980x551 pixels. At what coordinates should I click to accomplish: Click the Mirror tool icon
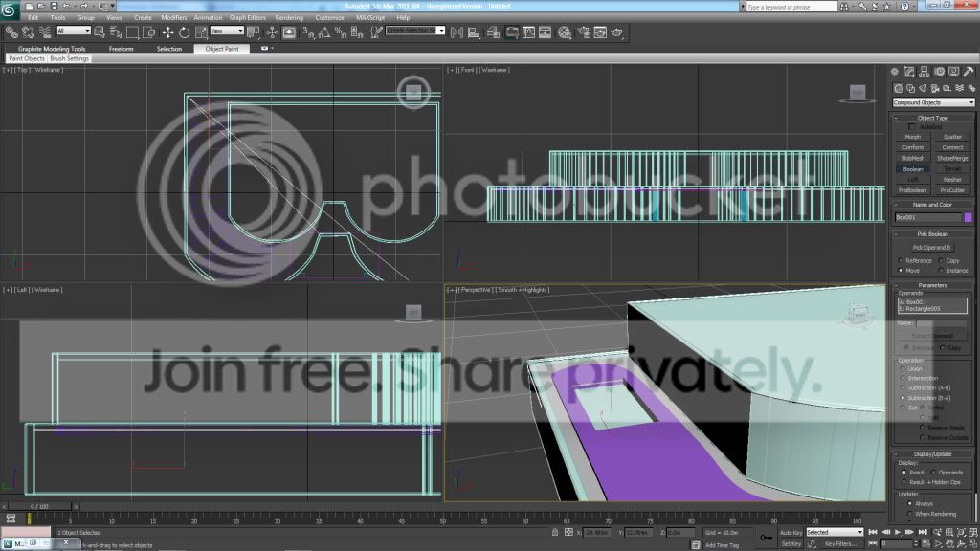[457, 33]
